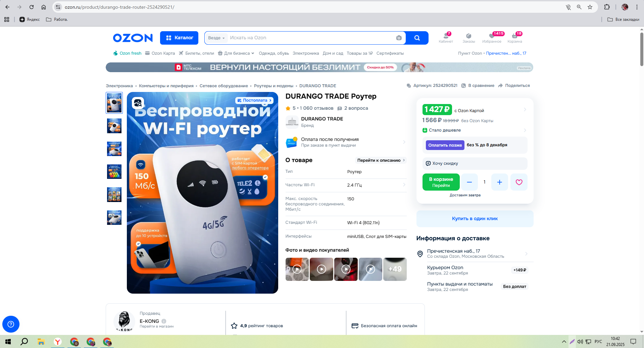Expand the Везде search scope dropdown

(216, 38)
